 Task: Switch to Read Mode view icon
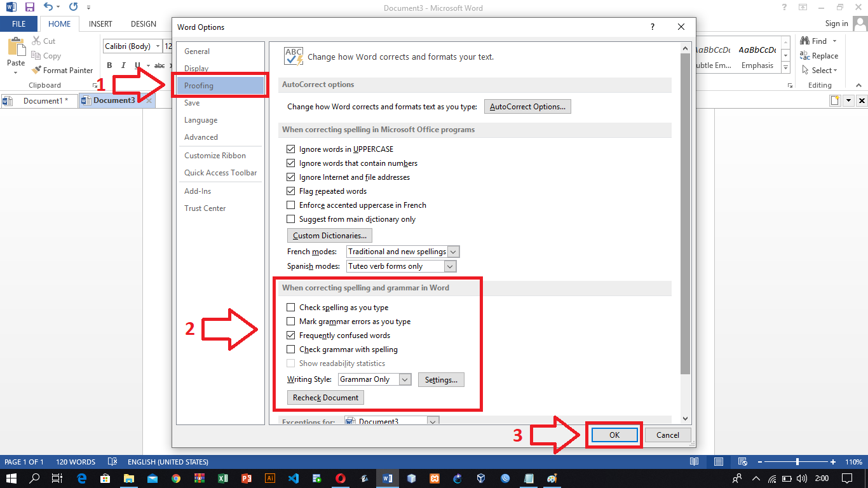(x=695, y=462)
